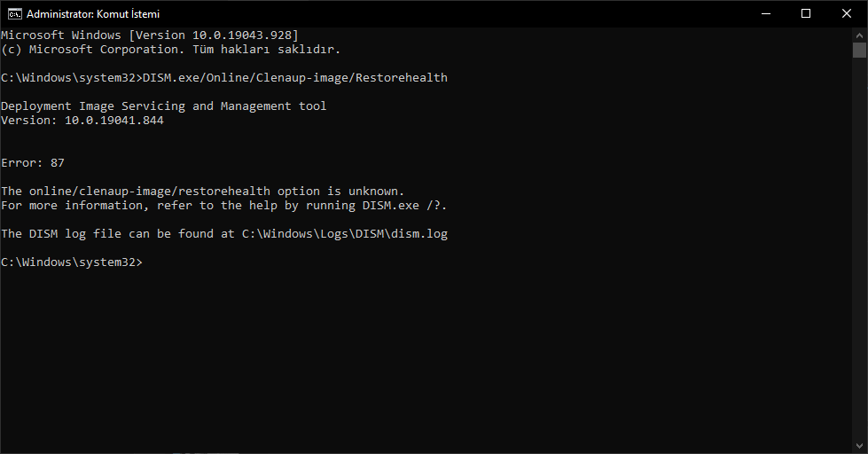Click the vertical scrollbar thumb

859,50
